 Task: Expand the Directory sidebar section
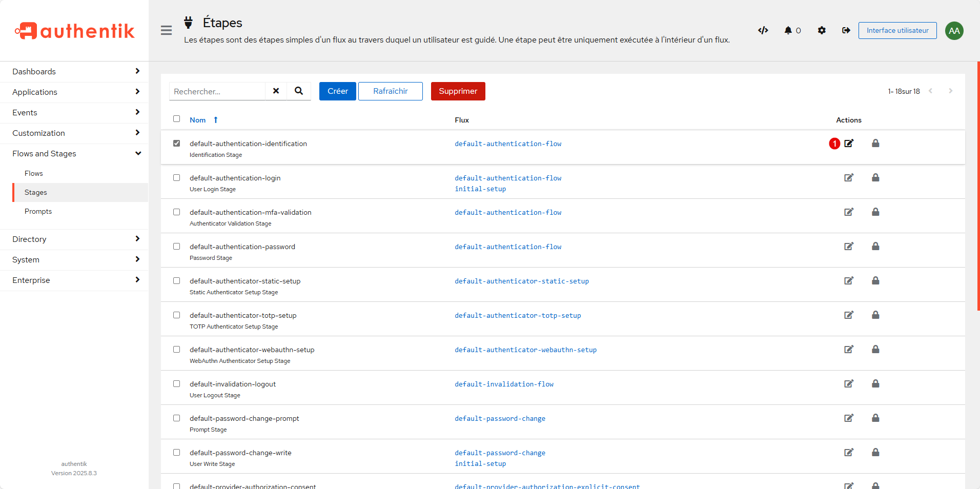point(74,239)
